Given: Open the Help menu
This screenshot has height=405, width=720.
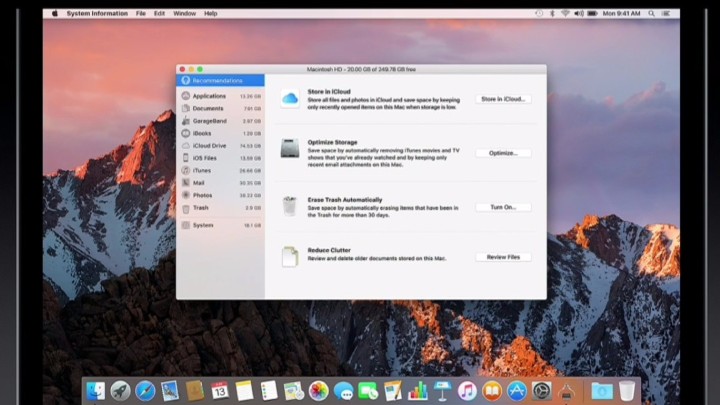Looking at the screenshot, I should pos(211,13).
